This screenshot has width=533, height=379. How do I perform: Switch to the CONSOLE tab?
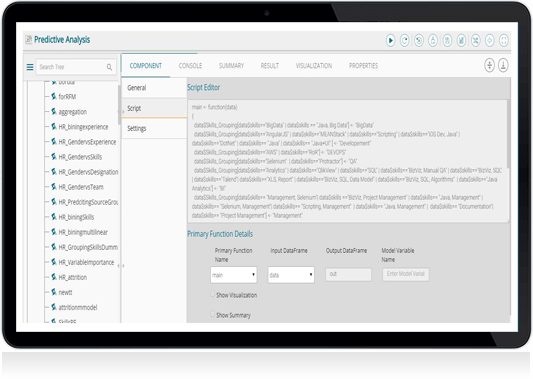(x=190, y=66)
